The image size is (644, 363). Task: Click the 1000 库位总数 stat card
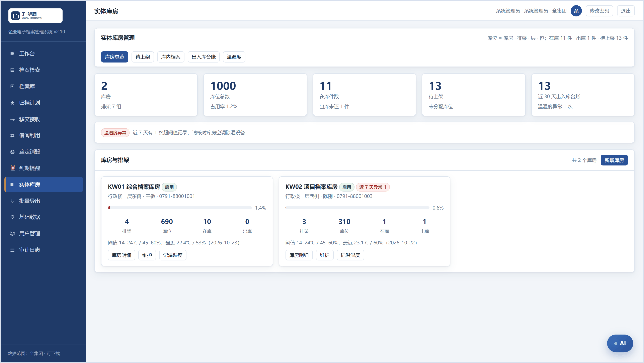pos(255,95)
